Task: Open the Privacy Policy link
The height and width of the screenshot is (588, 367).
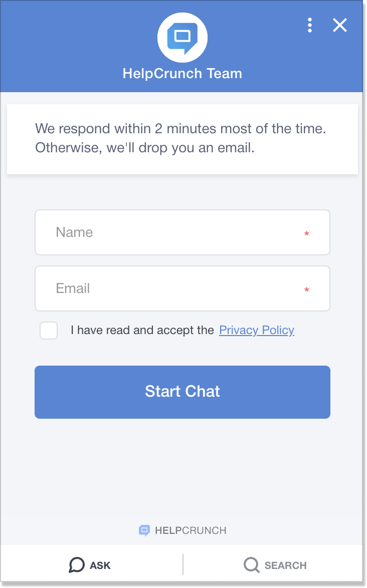Action: 256,330
